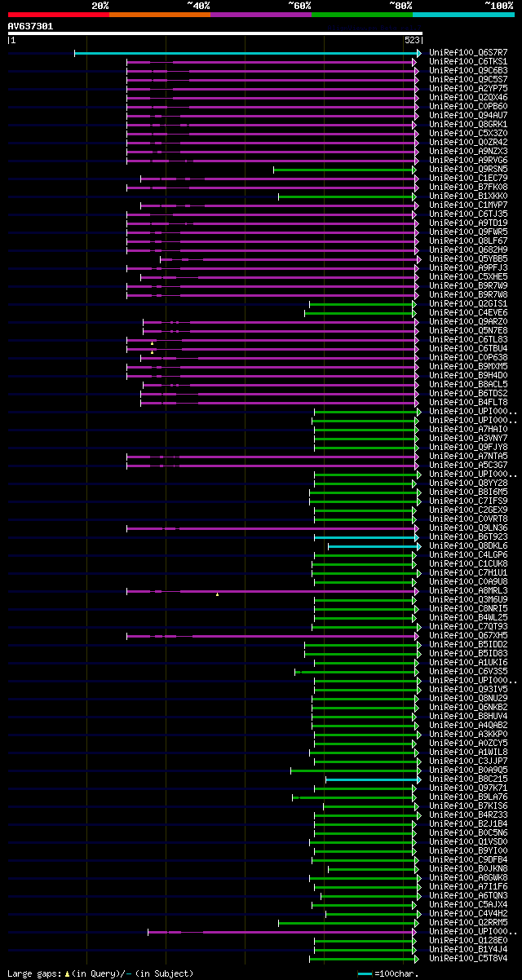Open the UniRef100_B9R7W8 entry
Viewport: 522px width, 980px height.
click(x=468, y=295)
